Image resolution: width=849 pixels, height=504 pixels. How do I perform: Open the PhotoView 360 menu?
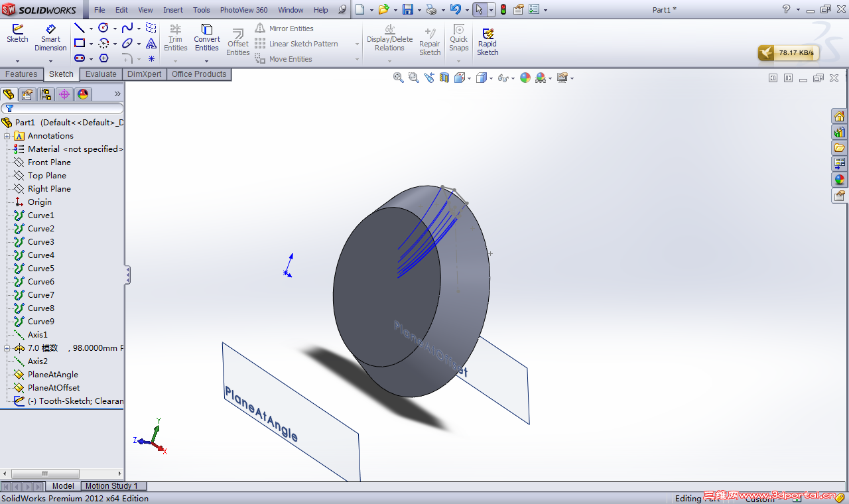click(x=244, y=10)
